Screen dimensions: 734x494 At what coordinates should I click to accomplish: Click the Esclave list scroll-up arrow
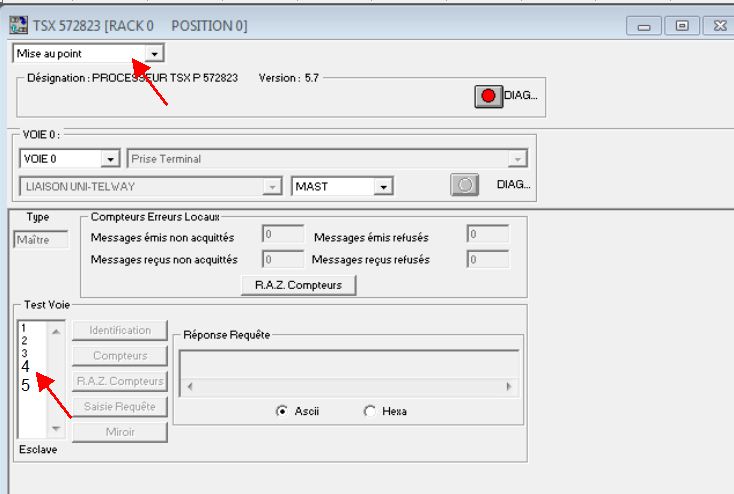point(56,332)
